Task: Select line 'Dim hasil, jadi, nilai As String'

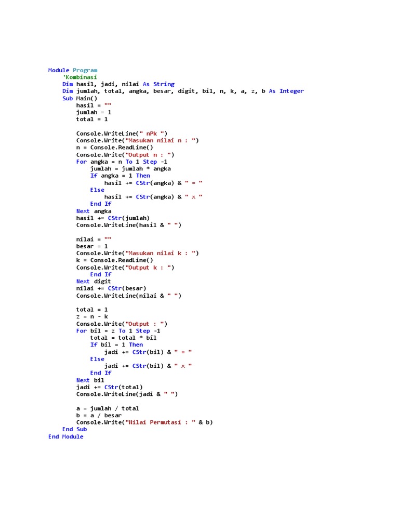Action: tap(118, 84)
